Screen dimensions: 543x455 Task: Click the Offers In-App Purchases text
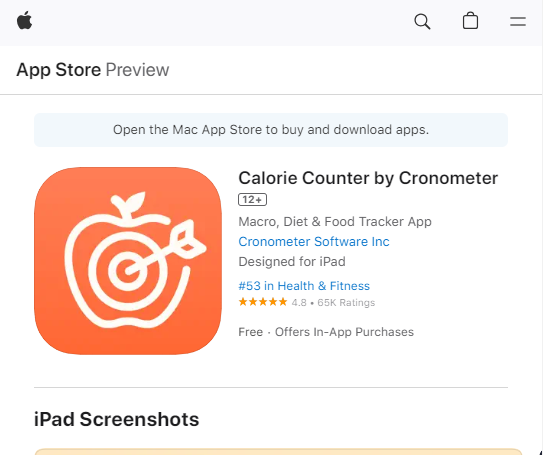coord(344,332)
